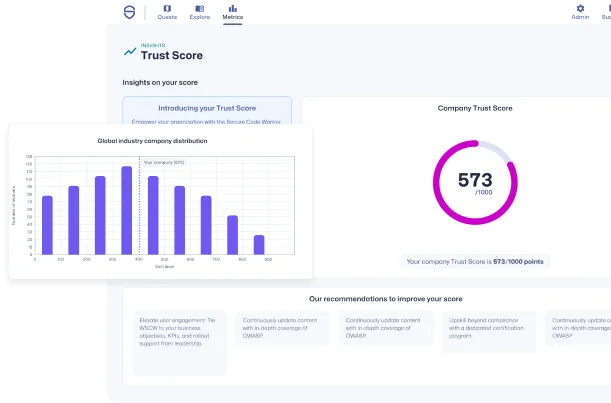
Task: Click the Secure Code Warrior shield logo
Action: [x=129, y=12]
